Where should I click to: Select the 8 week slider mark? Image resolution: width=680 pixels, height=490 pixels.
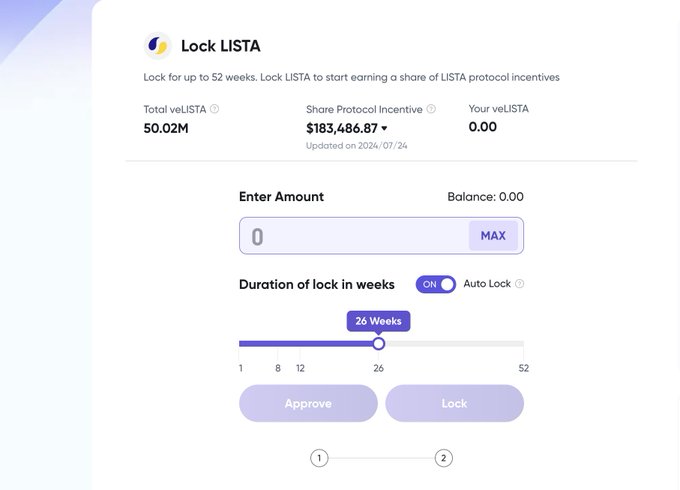tap(278, 344)
